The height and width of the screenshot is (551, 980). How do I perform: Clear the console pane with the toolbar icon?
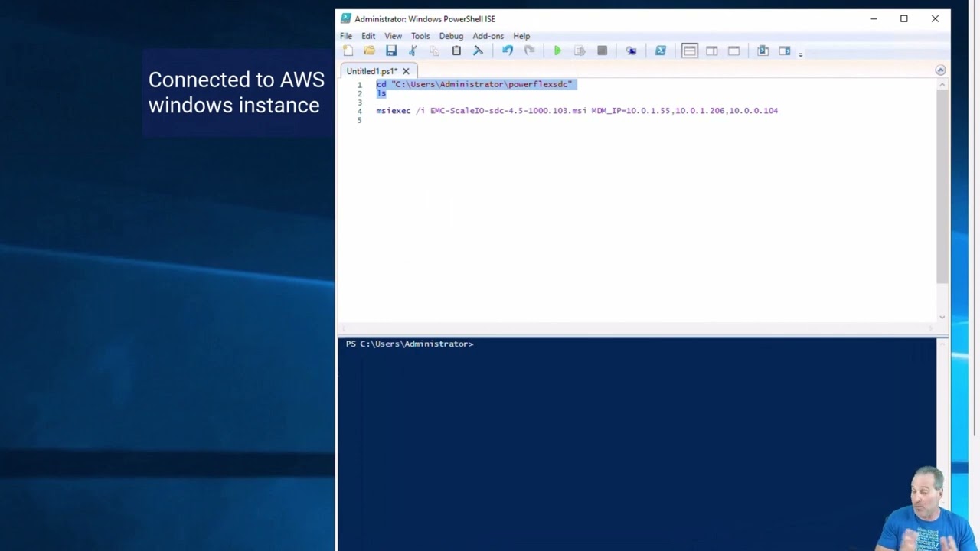point(478,51)
